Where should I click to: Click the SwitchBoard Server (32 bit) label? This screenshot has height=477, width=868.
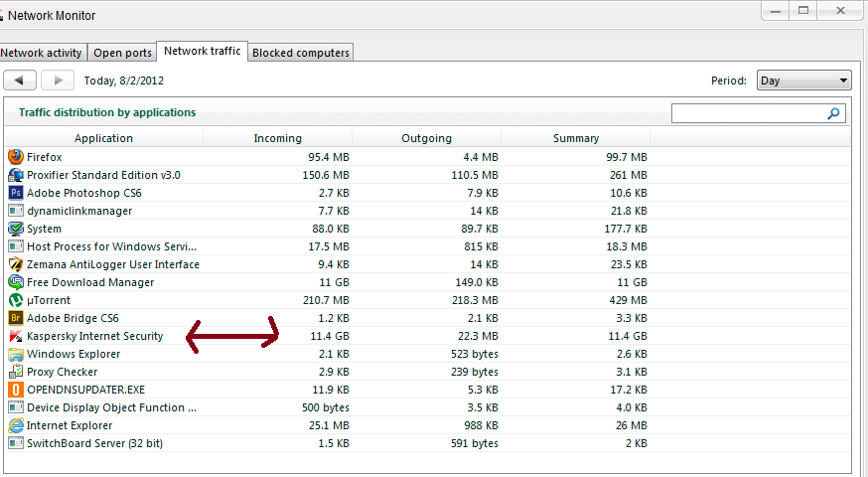94,443
